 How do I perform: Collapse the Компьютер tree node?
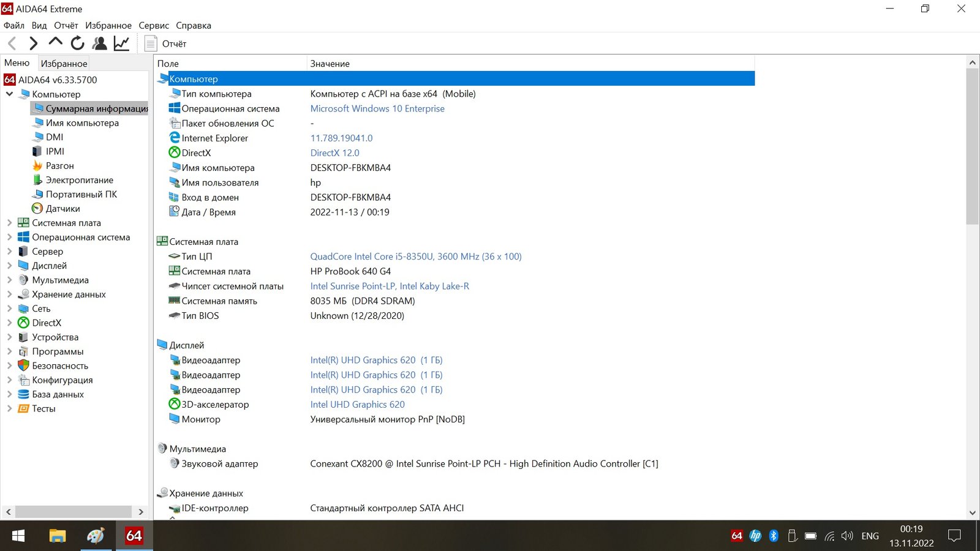(9, 94)
